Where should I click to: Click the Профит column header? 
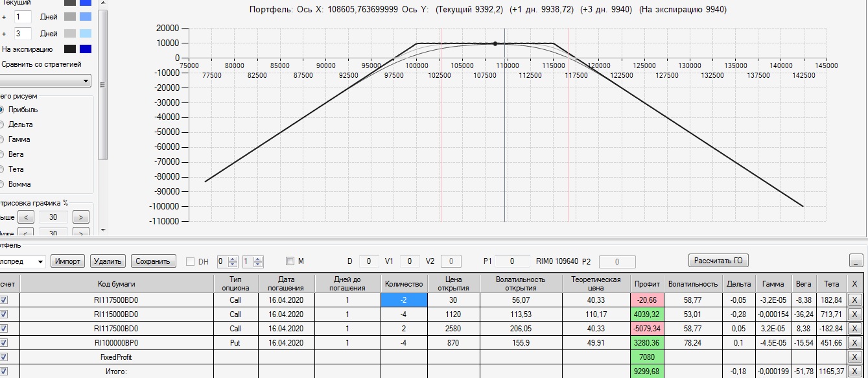pos(648,284)
